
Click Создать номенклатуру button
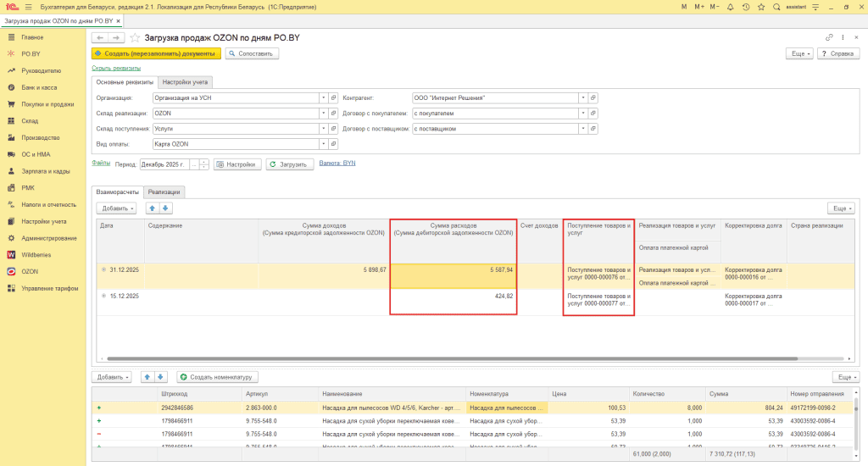[x=217, y=377]
